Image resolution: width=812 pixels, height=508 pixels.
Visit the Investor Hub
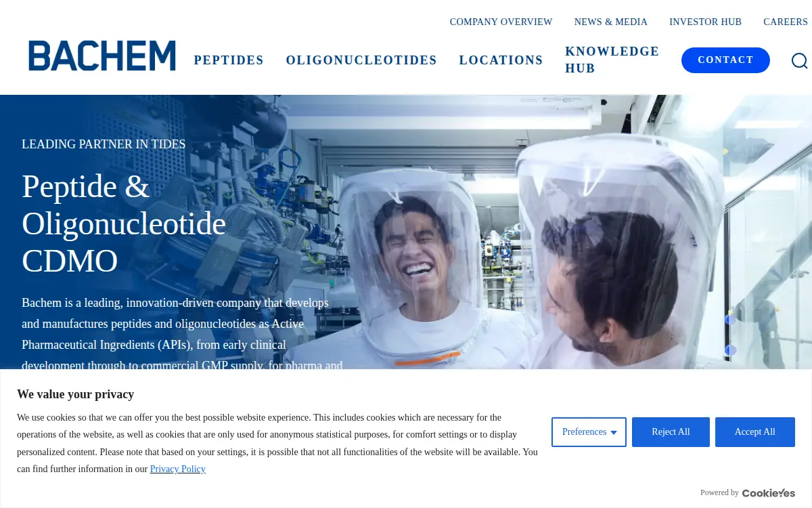[x=706, y=22]
